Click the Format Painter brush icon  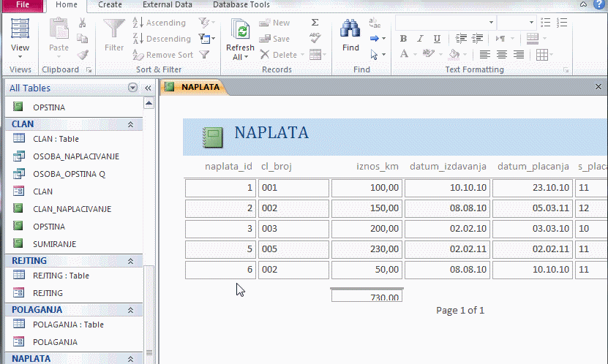coord(82,55)
